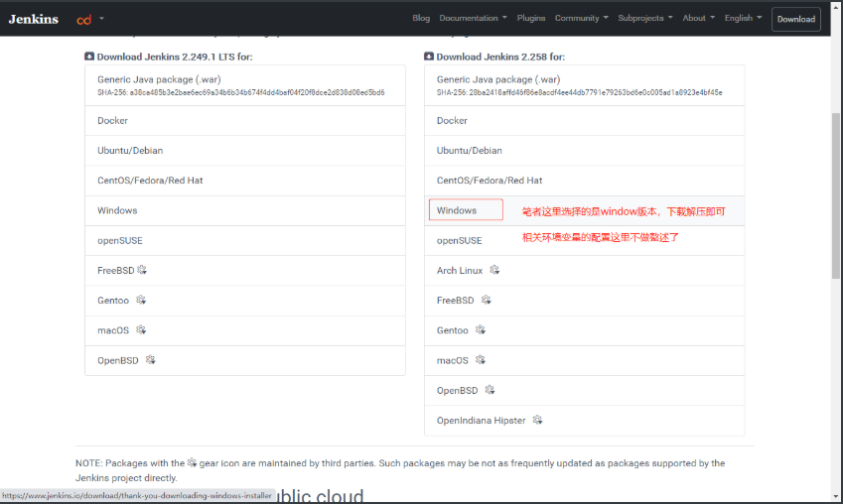Viewport: 843px width, 504px height.
Task: Select FreeBSD under Jenkins 2.258
Action: [585, 301]
